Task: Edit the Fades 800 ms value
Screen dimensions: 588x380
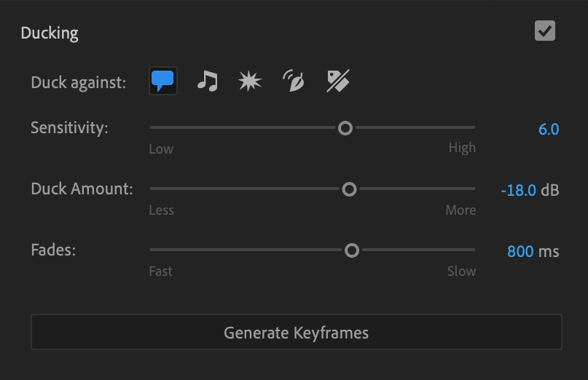Action: (520, 252)
